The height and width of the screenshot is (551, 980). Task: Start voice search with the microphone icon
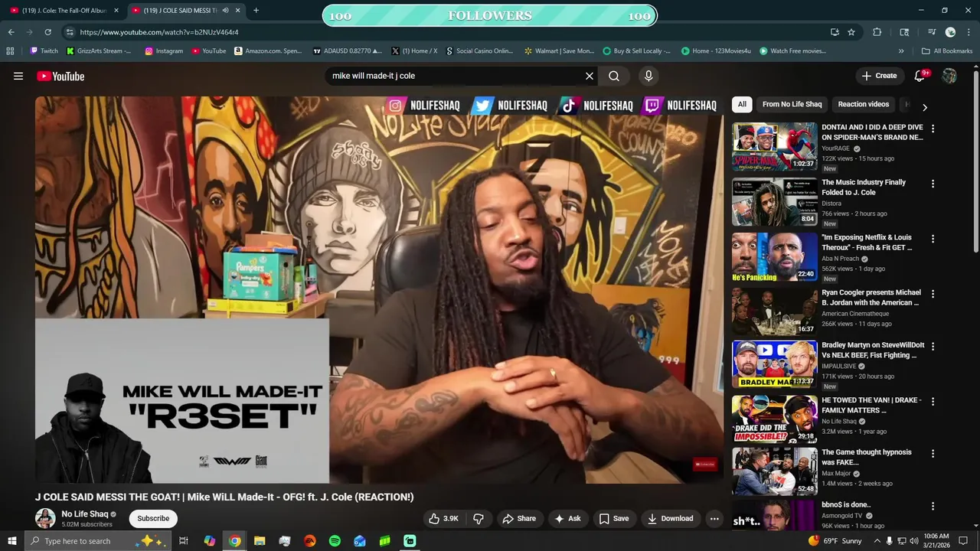pos(648,76)
